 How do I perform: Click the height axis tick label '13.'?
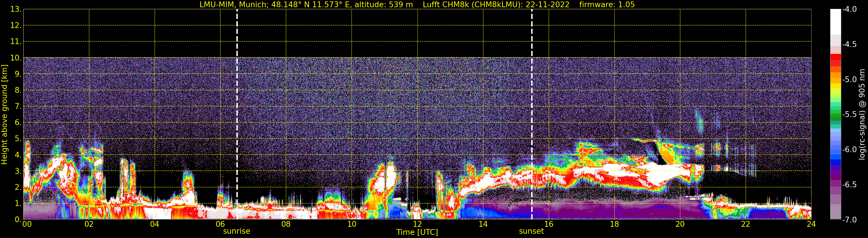(x=16, y=10)
